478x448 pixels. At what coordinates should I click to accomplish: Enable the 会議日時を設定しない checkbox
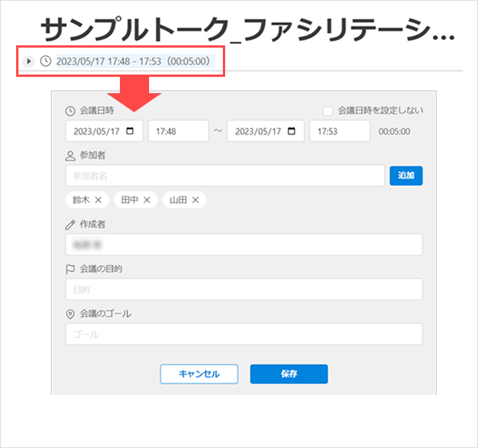328,111
